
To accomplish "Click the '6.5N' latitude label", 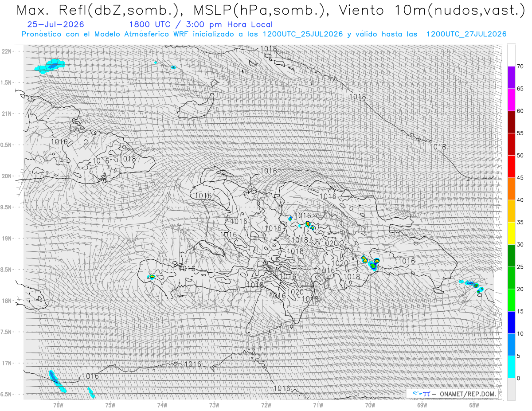I will (6, 394).
